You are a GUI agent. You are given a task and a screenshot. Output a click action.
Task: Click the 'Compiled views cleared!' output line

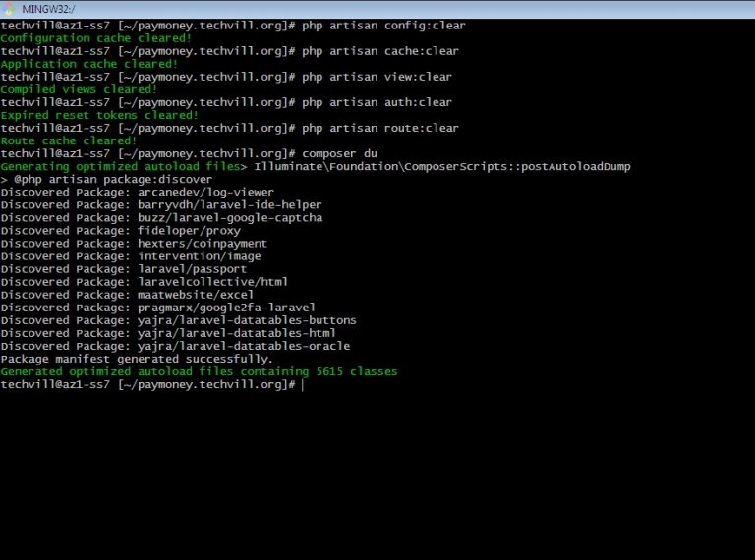coord(79,89)
